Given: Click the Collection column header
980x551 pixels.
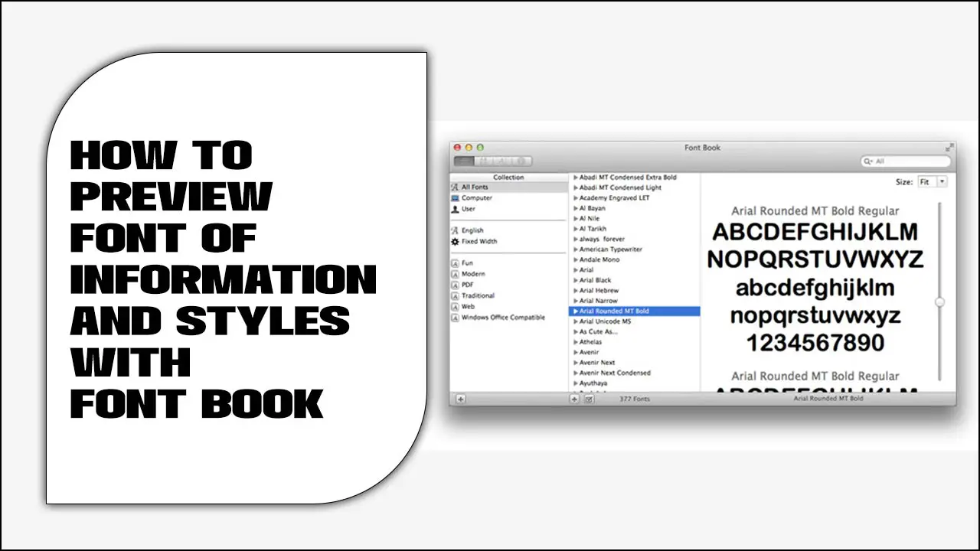Looking at the screenshot, I should click(508, 178).
